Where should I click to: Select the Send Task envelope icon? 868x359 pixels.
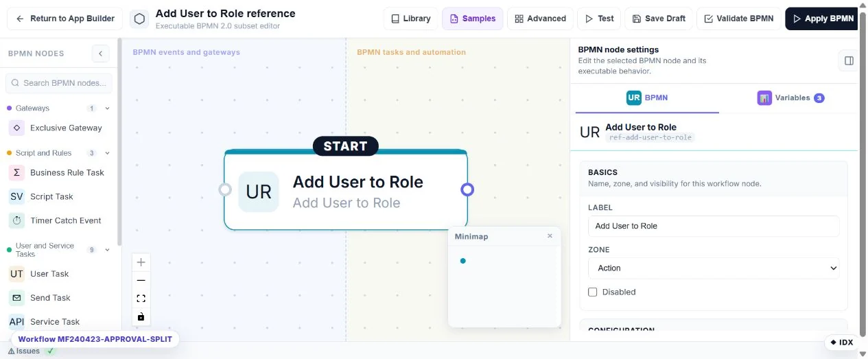[16, 298]
